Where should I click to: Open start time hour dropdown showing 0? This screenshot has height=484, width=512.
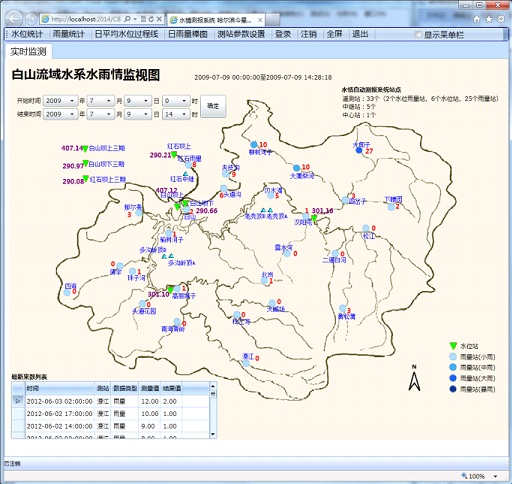[176, 101]
